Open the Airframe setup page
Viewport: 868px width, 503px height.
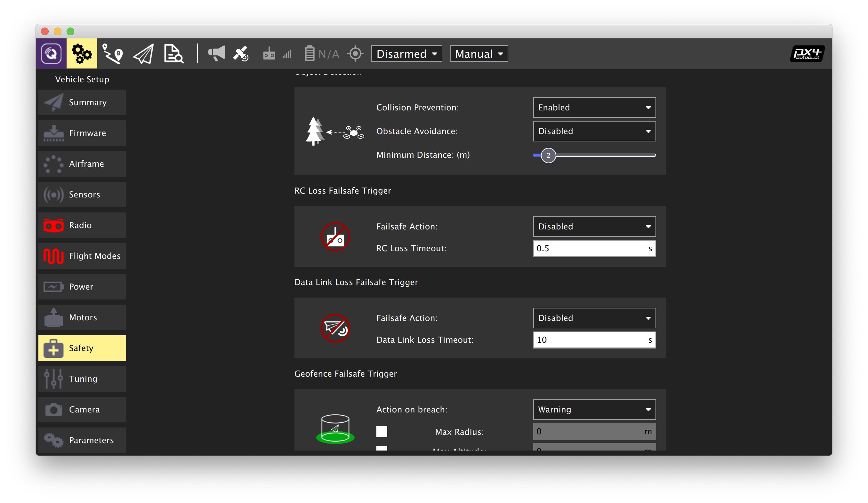point(82,164)
